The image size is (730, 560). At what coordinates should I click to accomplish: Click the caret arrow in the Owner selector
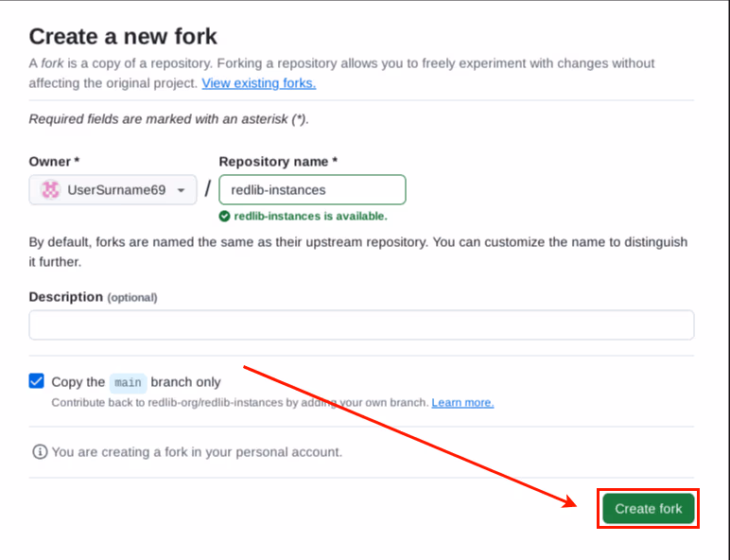point(181,190)
